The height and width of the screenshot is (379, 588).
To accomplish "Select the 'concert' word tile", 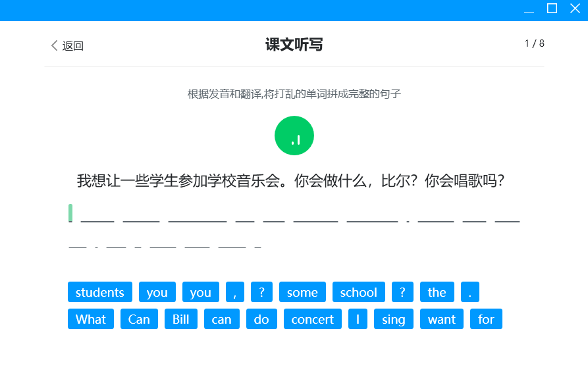I will (x=312, y=319).
